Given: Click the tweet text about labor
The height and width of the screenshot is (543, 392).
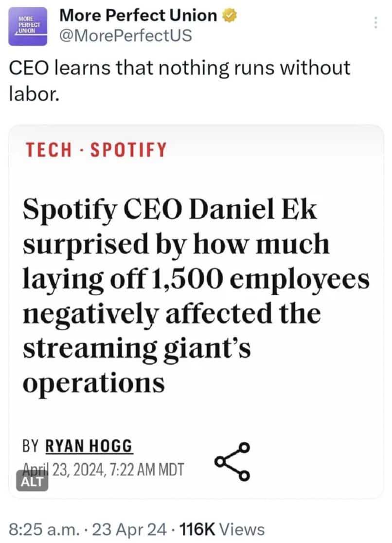Looking at the screenshot, I should [180, 78].
